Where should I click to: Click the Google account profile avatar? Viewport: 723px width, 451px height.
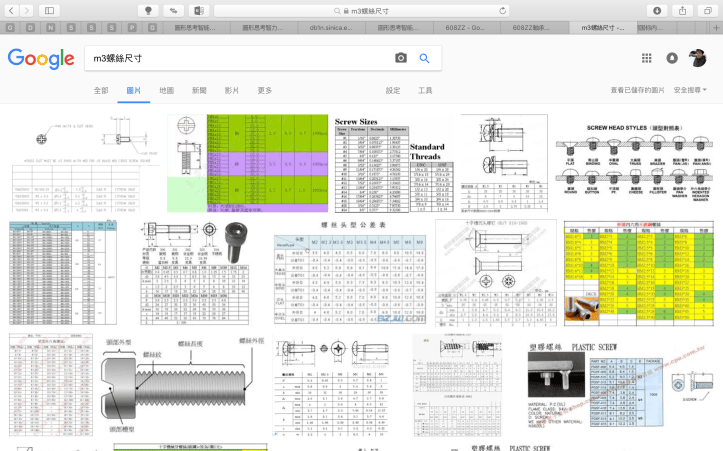[x=699, y=59]
